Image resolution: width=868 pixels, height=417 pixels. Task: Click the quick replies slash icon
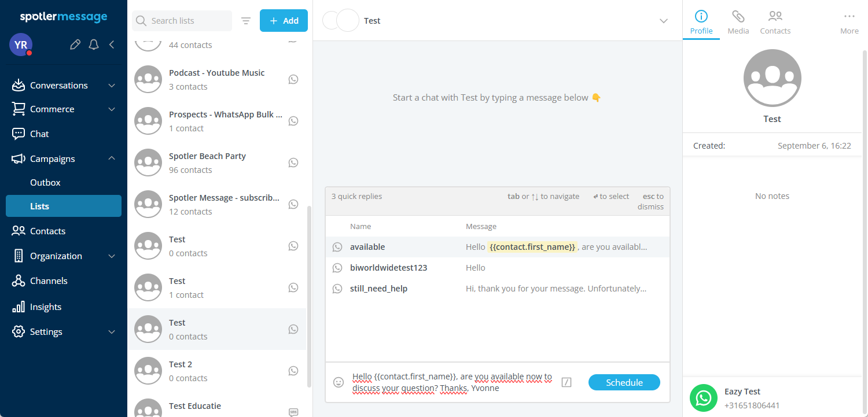point(567,382)
